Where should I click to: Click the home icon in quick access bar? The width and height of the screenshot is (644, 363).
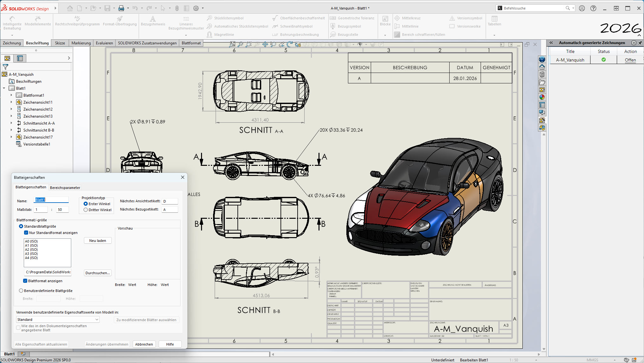point(70,8)
